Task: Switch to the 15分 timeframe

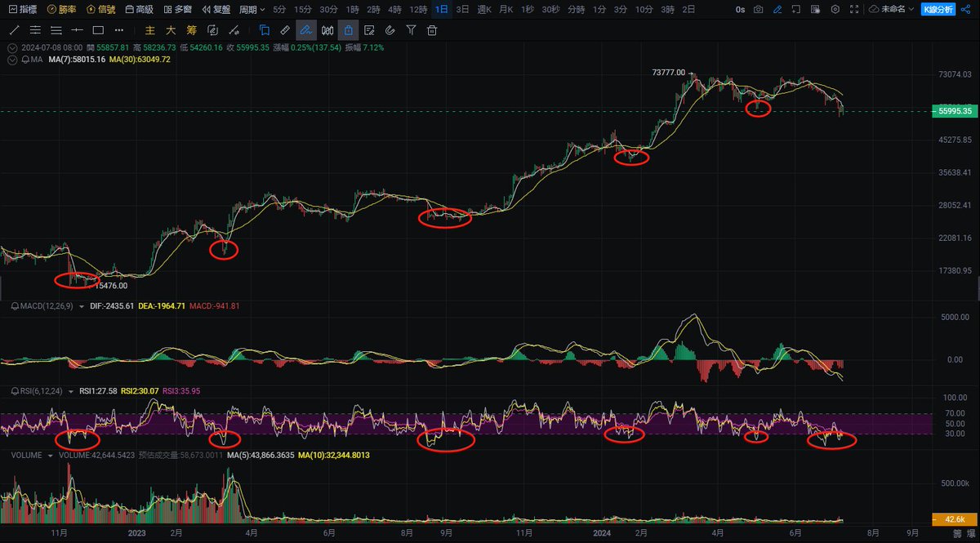Action: [x=302, y=9]
